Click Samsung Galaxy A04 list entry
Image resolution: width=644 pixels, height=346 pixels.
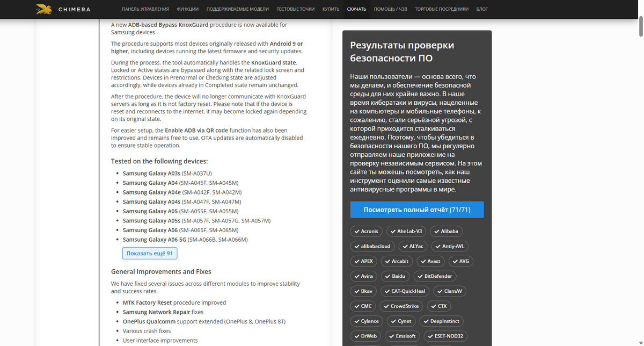(x=180, y=183)
